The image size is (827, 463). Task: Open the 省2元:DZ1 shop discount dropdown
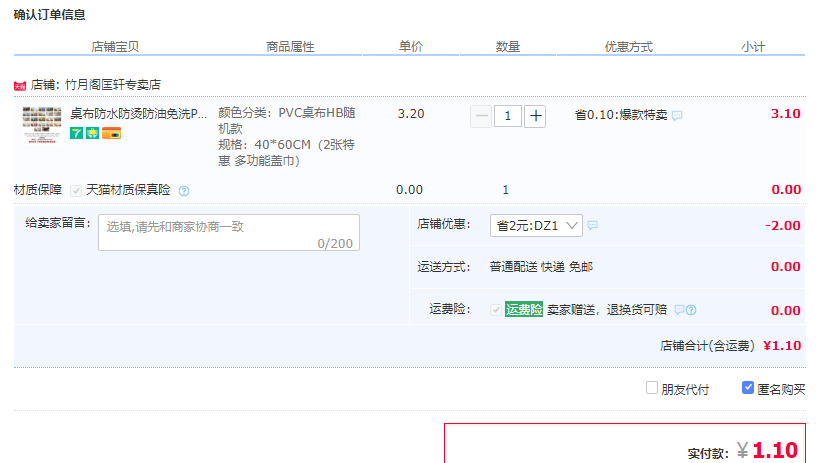[536, 226]
